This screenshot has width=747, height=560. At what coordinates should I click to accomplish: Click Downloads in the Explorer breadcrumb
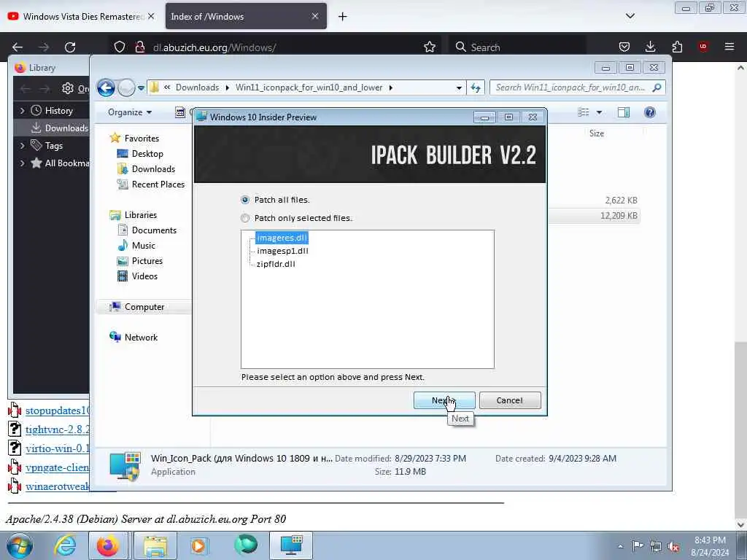(x=197, y=87)
